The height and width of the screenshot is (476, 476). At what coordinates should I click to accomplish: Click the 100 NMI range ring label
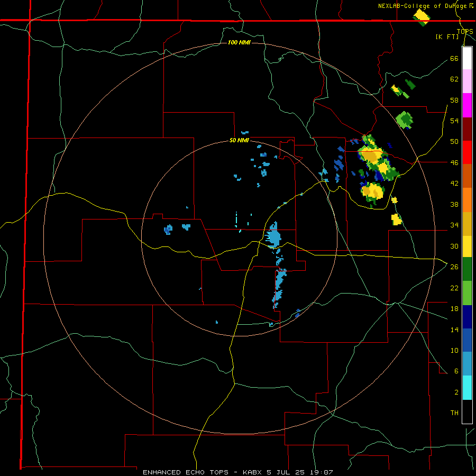tap(239, 42)
